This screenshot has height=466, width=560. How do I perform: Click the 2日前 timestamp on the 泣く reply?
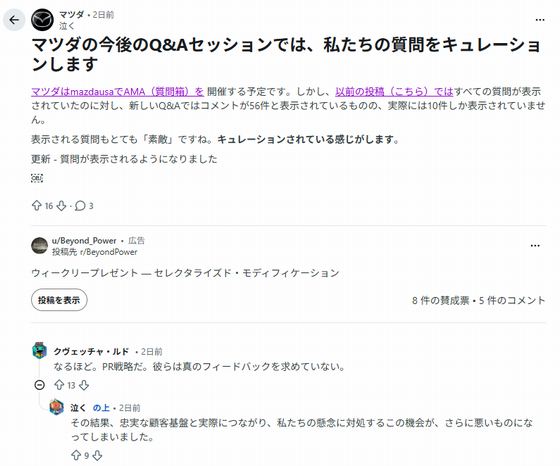pyautogui.click(x=130, y=408)
